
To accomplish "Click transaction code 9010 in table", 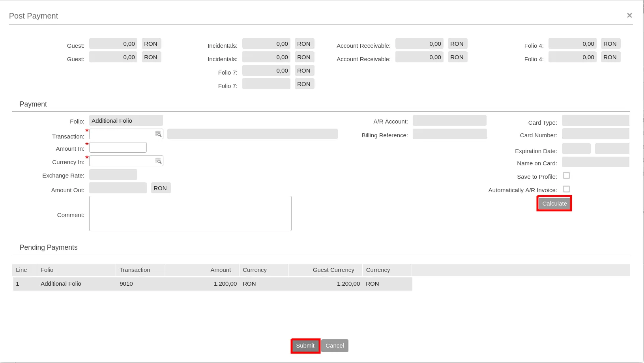I will pyautogui.click(x=126, y=284).
